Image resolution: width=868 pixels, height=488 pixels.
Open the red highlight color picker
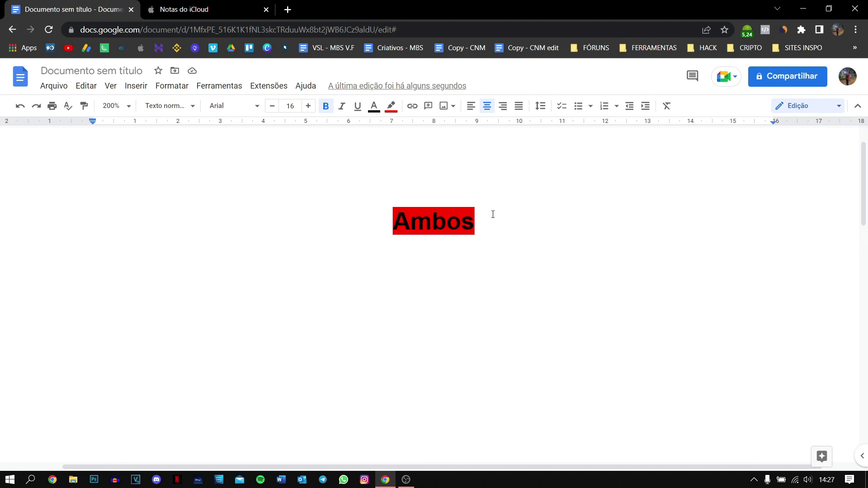point(391,106)
